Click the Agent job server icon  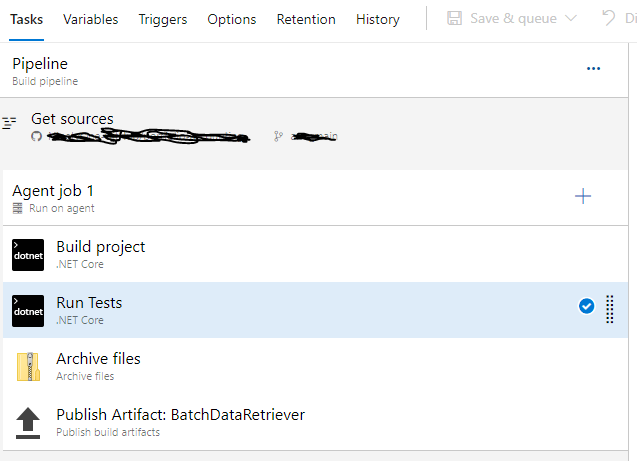[x=17, y=208]
